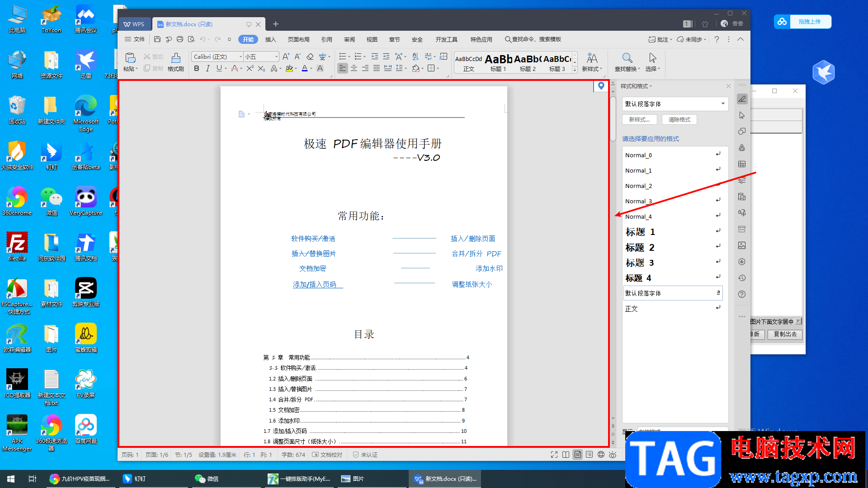The image size is (868, 488).
Task: Set paragraph alignment to center
Action: (x=354, y=68)
